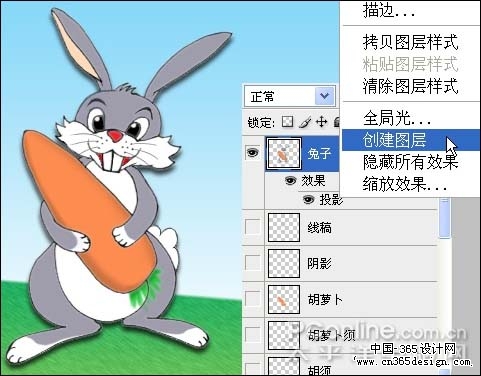Show the 线稿 layer via visibility box
The width and height of the screenshot is (481, 376).
[253, 228]
